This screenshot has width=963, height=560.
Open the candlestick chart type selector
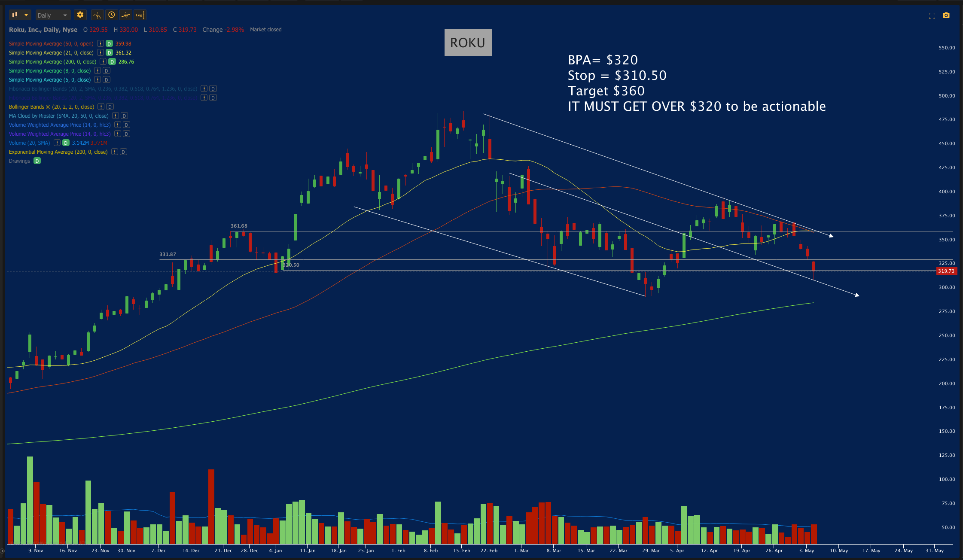(20, 15)
